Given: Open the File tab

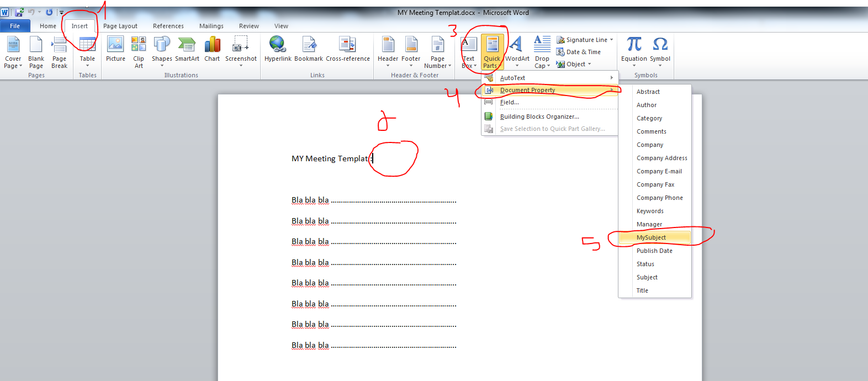Looking at the screenshot, I should [x=15, y=26].
